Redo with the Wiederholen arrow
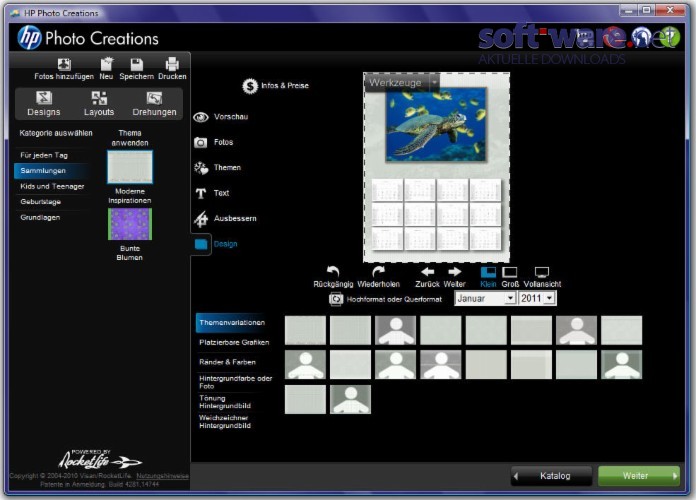This screenshot has width=696, height=500. pos(378,271)
